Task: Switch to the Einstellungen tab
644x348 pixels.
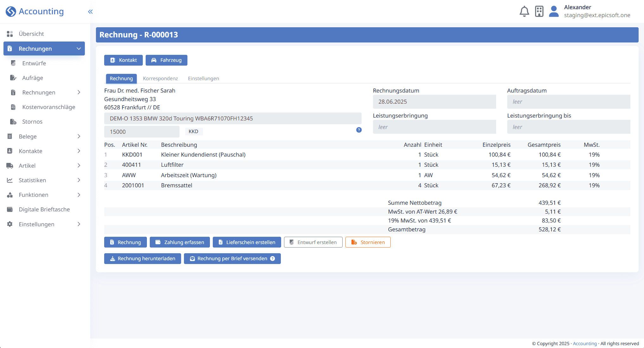Action: point(204,78)
